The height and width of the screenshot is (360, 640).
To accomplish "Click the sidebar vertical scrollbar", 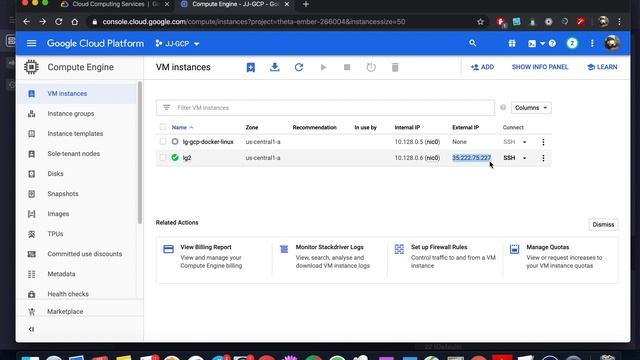I will pyautogui.click(x=140, y=152).
